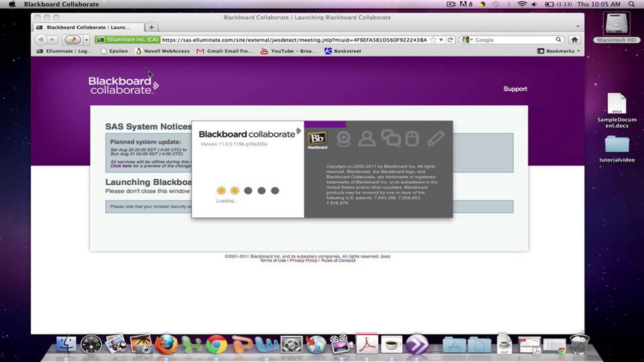Click the Elluminate Inc. (CA) site identity badge
644x362 pixels.
128,40
